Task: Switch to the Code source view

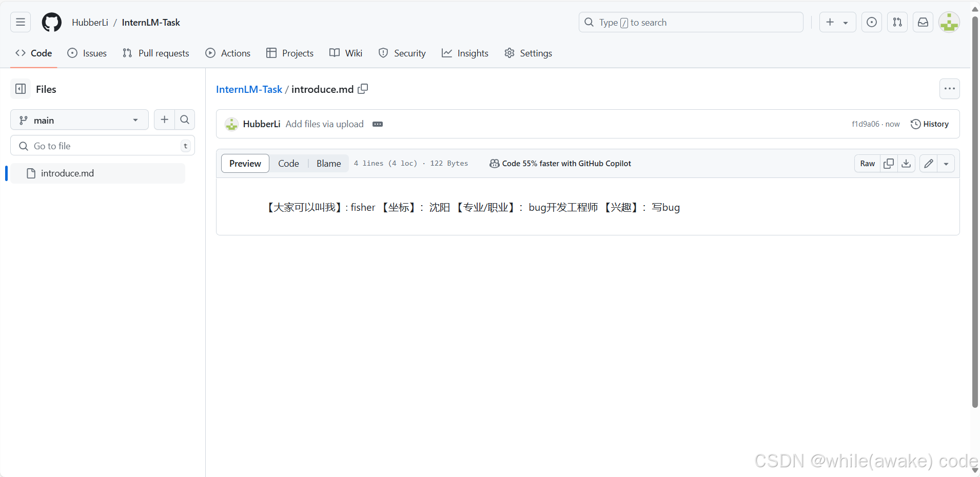Action: tap(288, 164)
